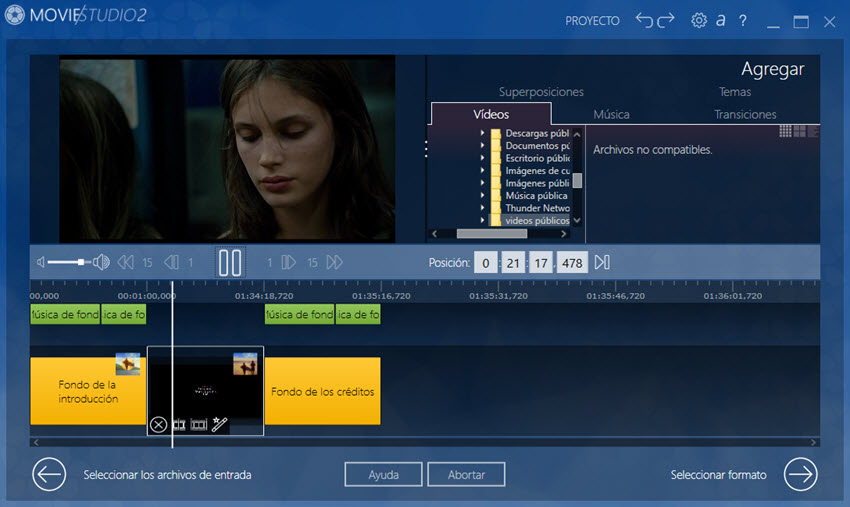Open clip effects magic wand

[x=220, y=423]
